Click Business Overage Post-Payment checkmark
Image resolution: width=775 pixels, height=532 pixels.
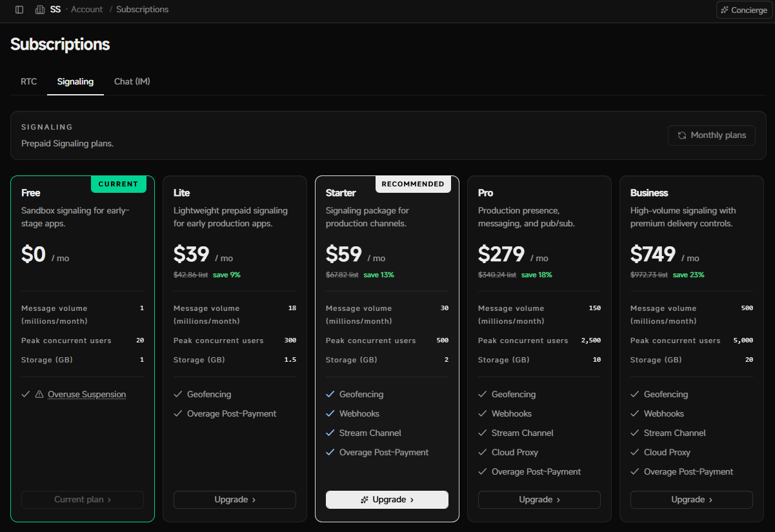pyautogui.click(x=634, y=472)
